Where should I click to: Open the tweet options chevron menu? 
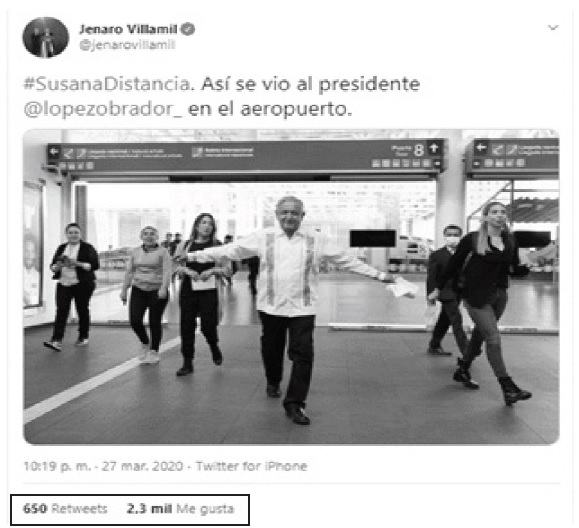pyautogui.click(x=552, y=28)
